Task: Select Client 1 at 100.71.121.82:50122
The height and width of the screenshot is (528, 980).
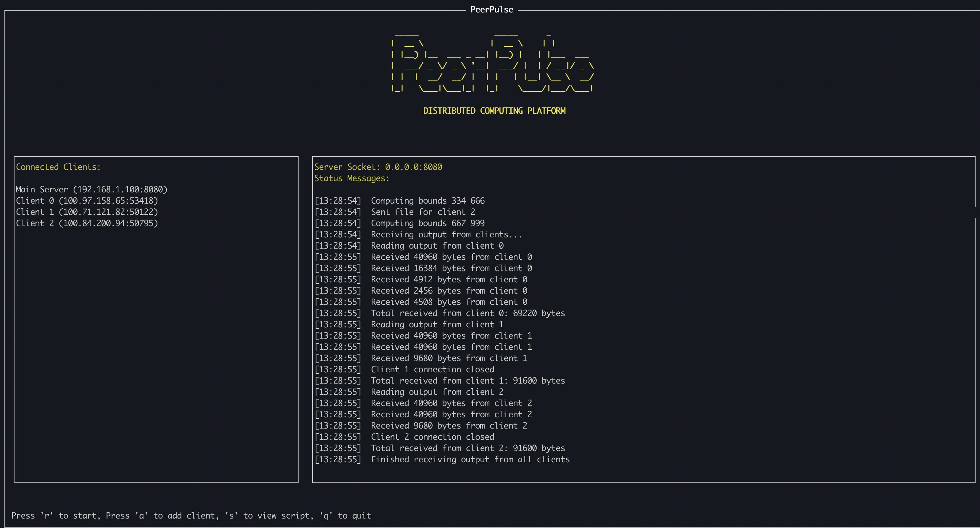Action: tap(87, 212)
